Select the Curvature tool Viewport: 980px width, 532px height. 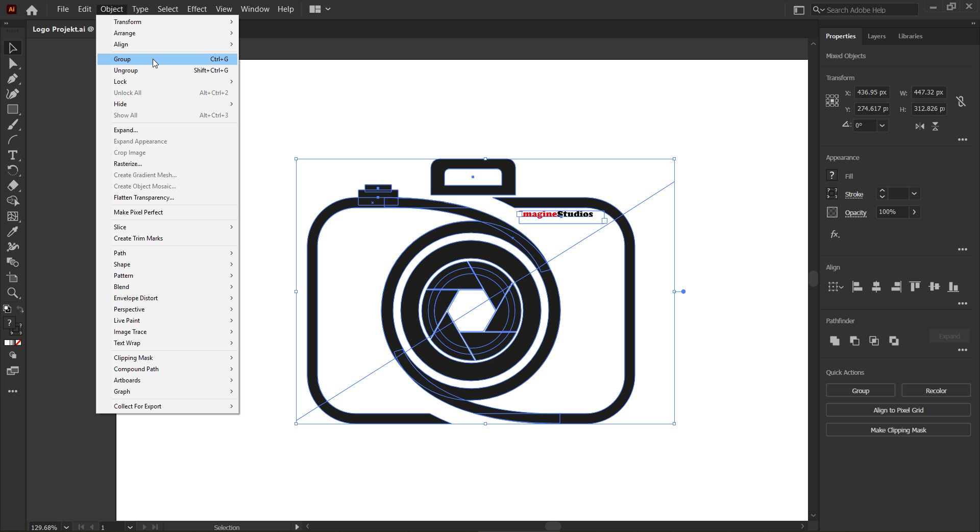pyautogui.click(x=13, y=94)
